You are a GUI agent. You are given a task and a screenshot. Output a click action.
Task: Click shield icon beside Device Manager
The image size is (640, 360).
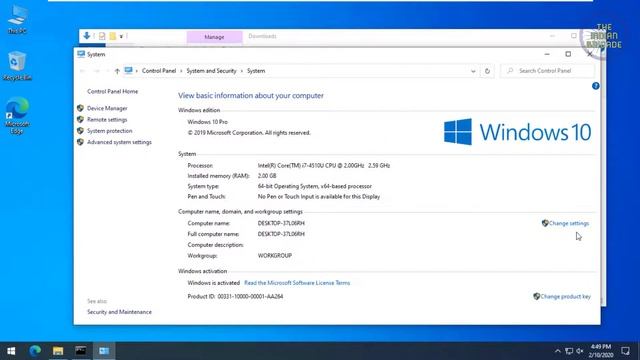click(x=80, y=108)
